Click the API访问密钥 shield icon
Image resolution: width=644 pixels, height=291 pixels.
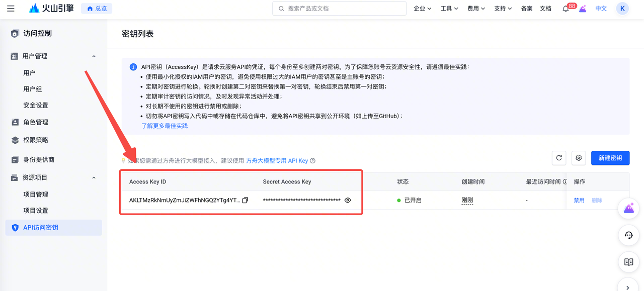tap(15, 228)
